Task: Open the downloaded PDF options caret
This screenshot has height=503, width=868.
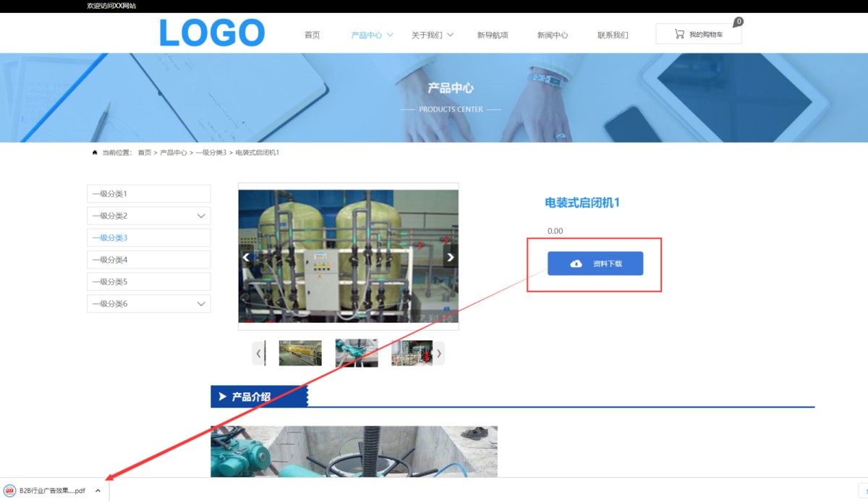Action: tap(98, 491)
